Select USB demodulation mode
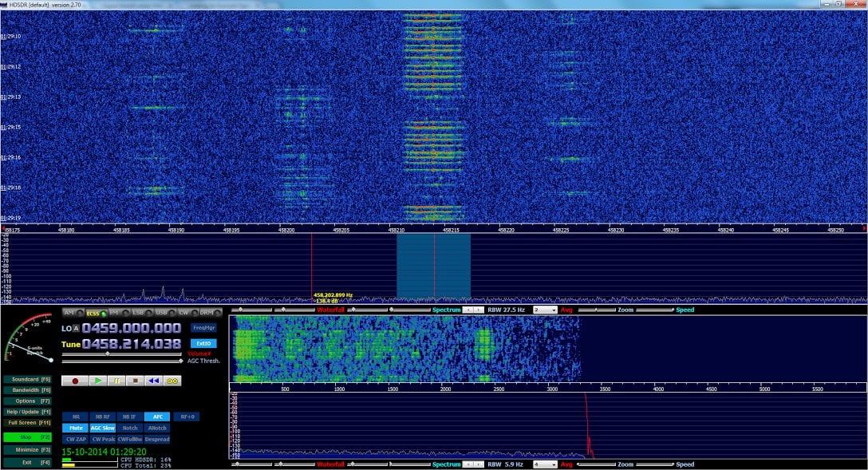Viewport: 868px width, 470px height. click(165, 313)
